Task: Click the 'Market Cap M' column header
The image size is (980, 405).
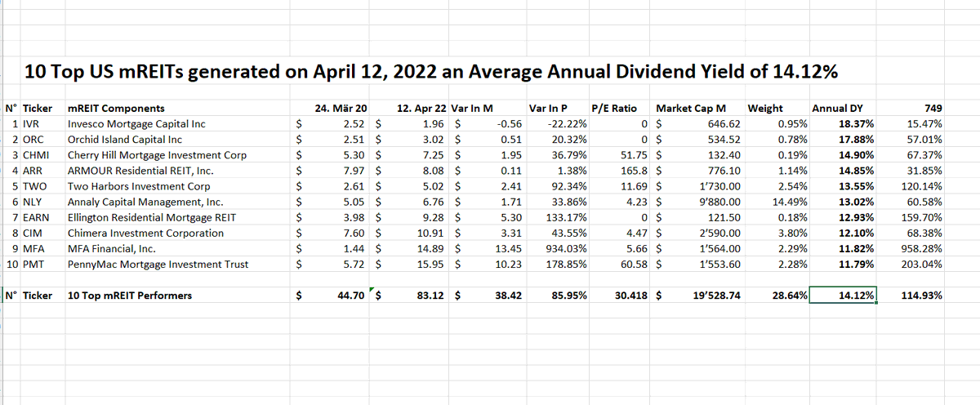Action: click(x=690, y=108)
